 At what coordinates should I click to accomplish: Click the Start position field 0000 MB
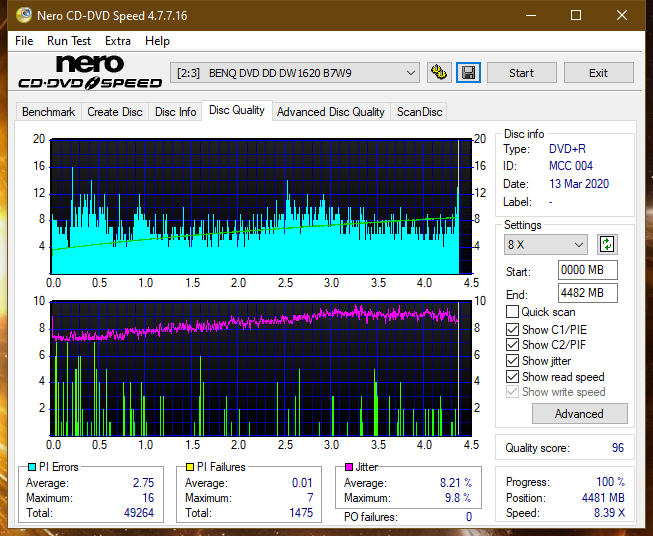point(588,270)
